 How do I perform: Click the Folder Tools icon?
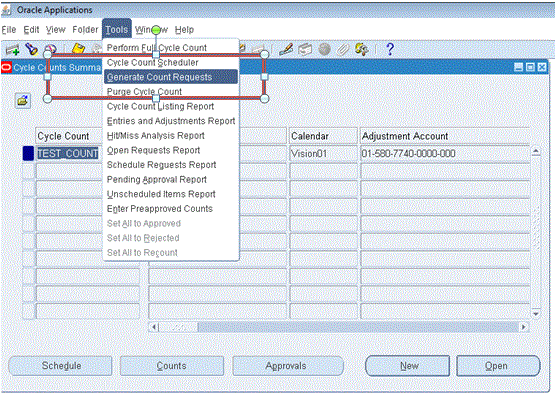[362, 49]
